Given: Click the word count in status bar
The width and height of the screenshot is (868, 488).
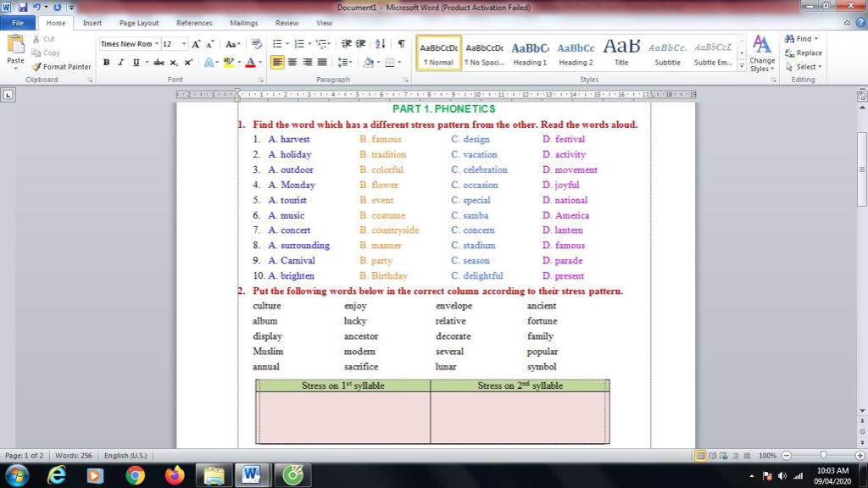Looking at the screenshot, I should tap(74, 455).
